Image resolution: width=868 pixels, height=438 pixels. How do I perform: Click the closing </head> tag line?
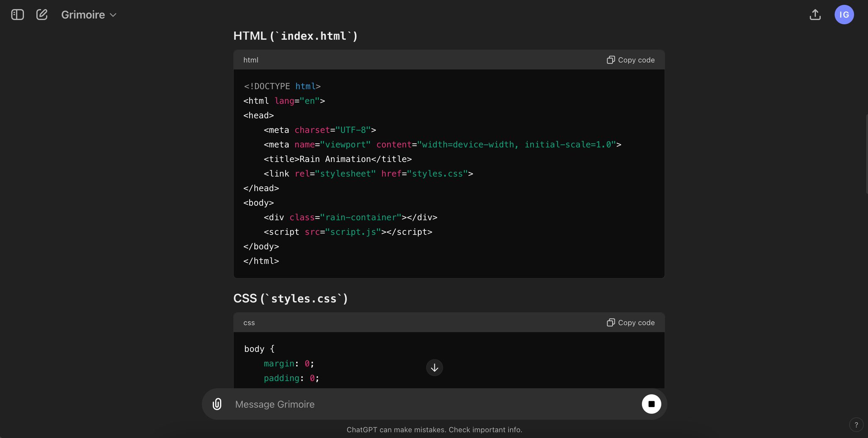(261, 188)
